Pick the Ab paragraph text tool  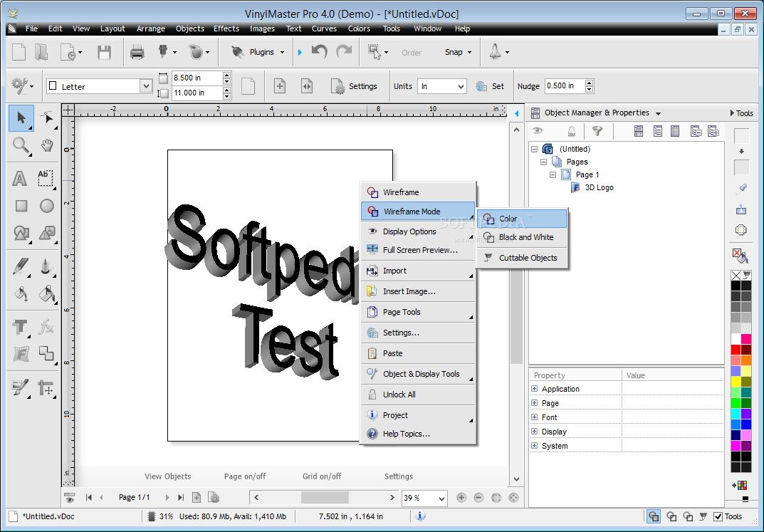pyautogui.click(x=46, y=178)
